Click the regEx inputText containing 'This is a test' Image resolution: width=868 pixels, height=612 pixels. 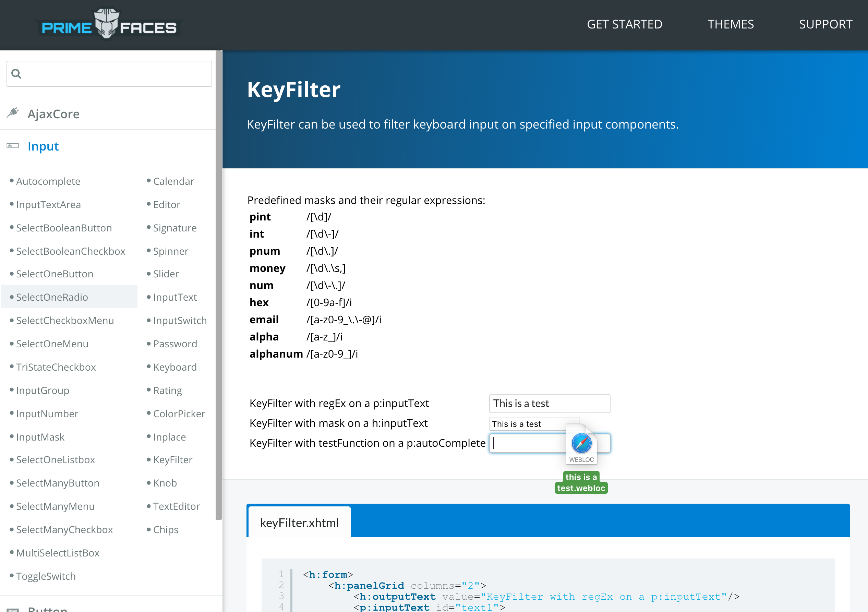coord(549,403)
